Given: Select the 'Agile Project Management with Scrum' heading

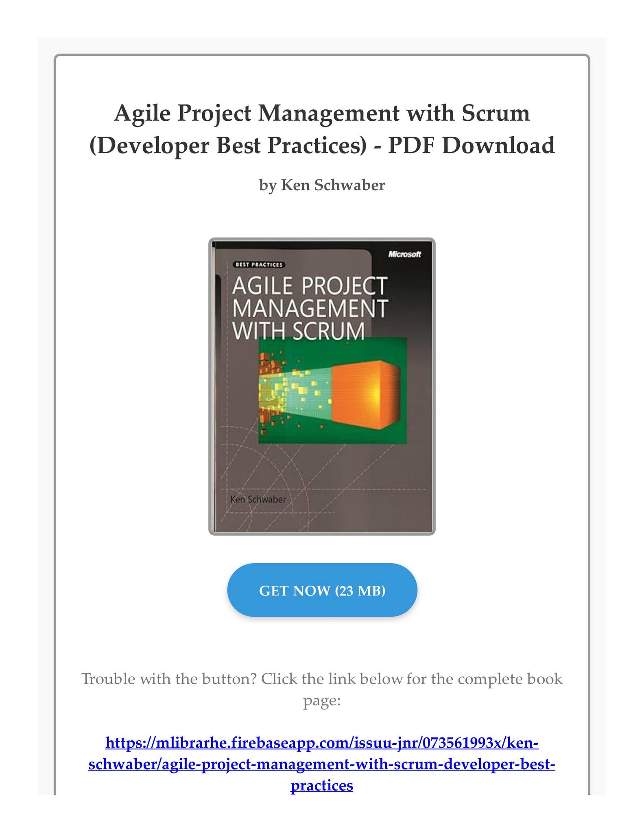Looking at the screenshot, I should (x=322, y=113).
